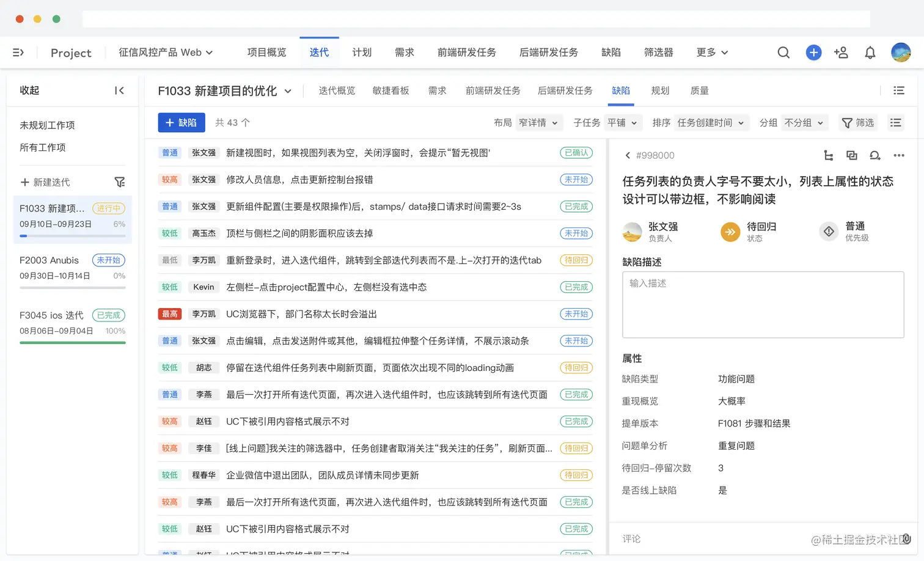924x561 pixels.
Task: Open defect 修改人员信息，点击更新控制台报错
Action: tap(299, 180)
